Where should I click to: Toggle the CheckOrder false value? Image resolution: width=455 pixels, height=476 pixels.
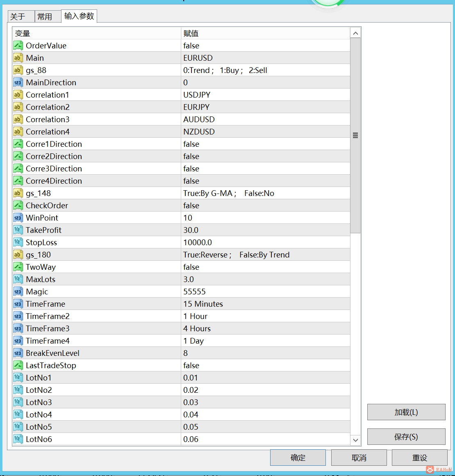click(x=265, y=205)
